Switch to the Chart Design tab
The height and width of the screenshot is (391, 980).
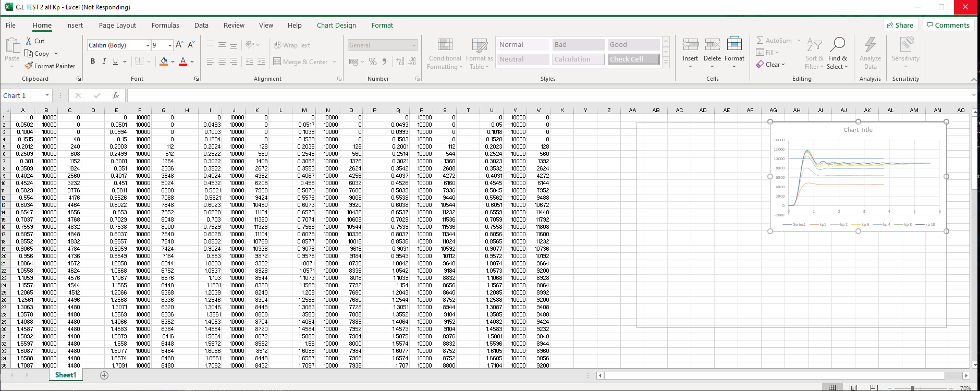[x=336, y=25]
